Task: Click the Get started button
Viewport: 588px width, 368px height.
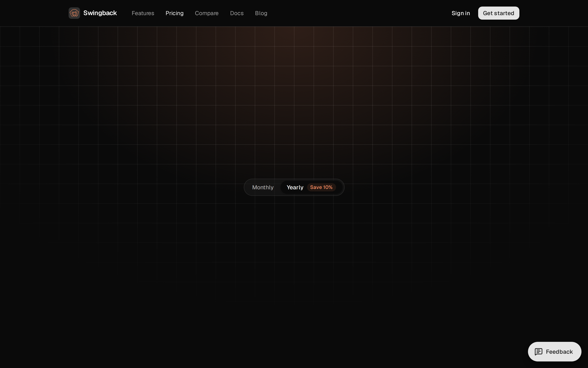Action: click(x=499, y=13)
